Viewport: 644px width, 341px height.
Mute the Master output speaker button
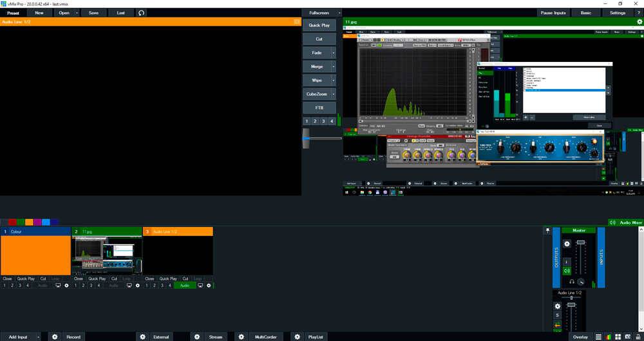click(x=567, y=271)
